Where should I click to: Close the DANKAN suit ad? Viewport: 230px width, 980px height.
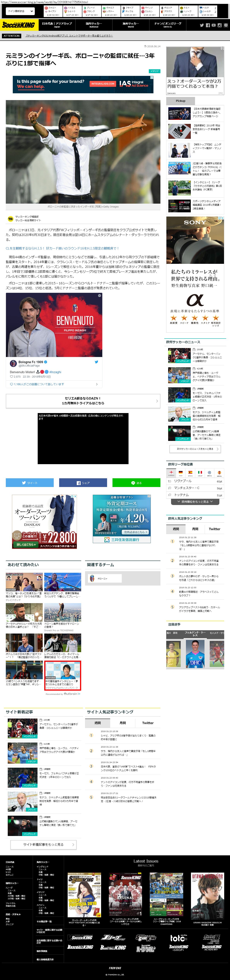[75, 496]
